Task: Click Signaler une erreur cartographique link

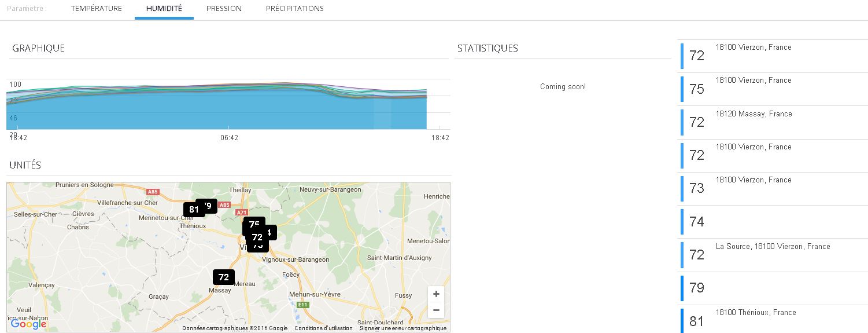Action: coord(403,328)
